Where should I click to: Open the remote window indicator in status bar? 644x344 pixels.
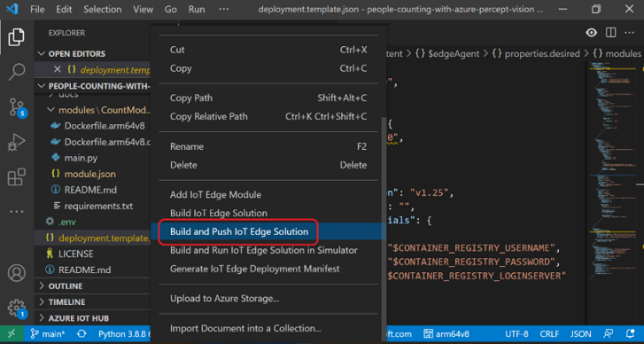[x=12, y=334]
